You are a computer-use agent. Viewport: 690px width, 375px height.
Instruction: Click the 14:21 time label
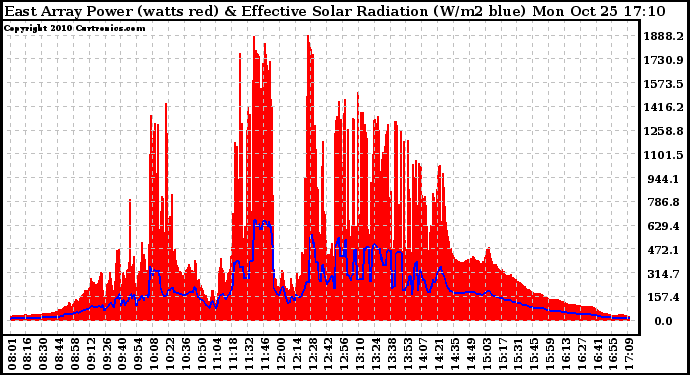click(x=439, y=354)
